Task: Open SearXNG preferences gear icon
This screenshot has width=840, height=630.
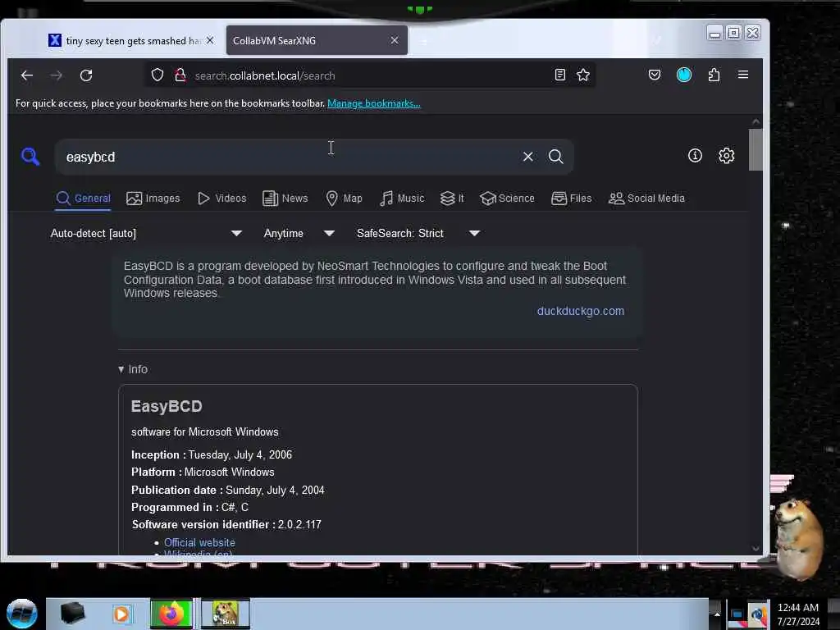Action: click(727, 155)
